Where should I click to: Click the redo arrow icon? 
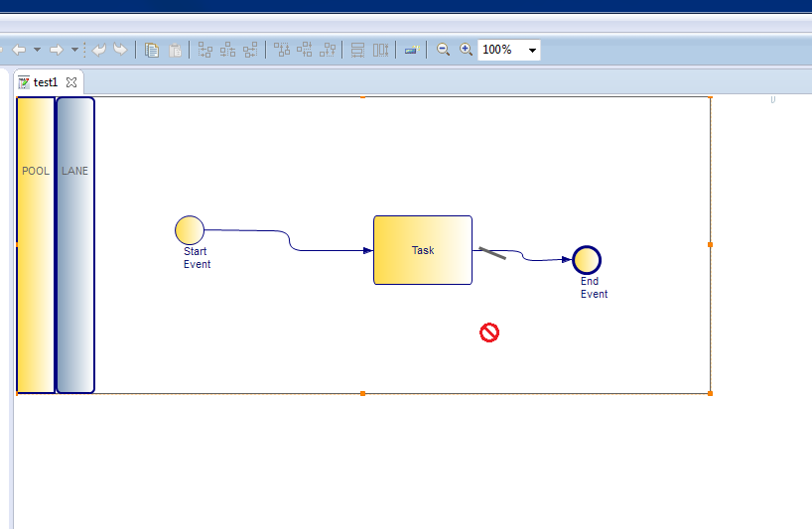click(x=120, y=50)
